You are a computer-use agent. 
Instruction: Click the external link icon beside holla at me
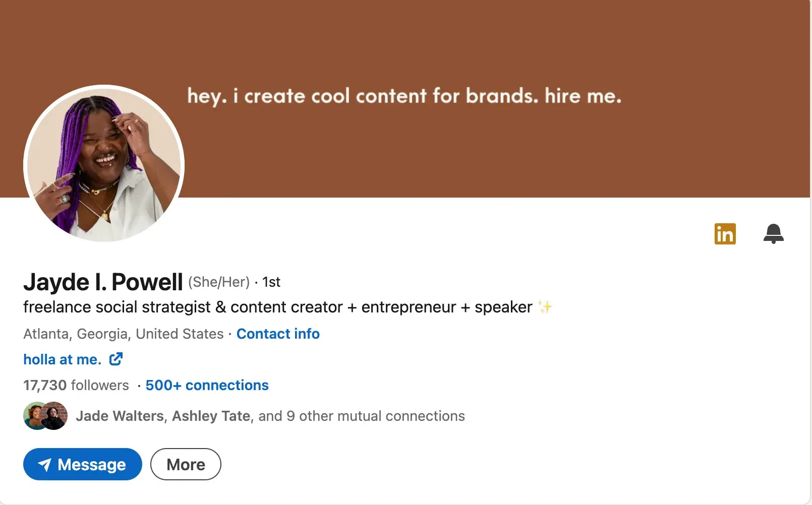116,359
